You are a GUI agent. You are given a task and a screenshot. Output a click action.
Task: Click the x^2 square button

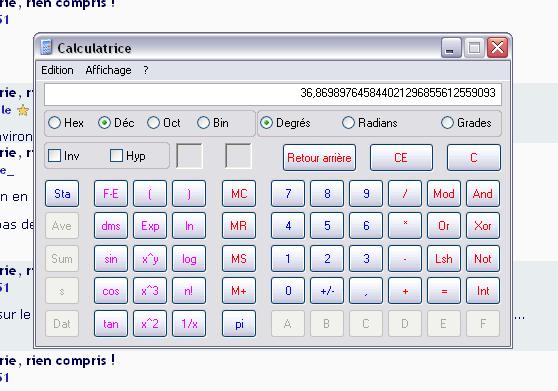point(150,323)
